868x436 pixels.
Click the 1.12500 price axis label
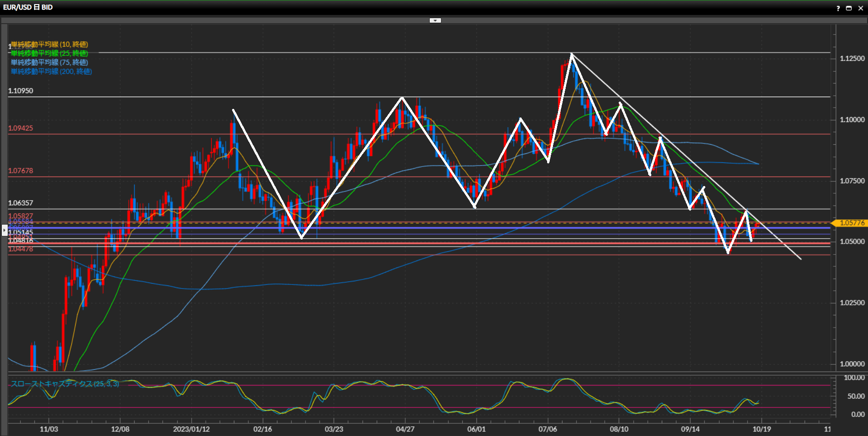coord(852,59)
